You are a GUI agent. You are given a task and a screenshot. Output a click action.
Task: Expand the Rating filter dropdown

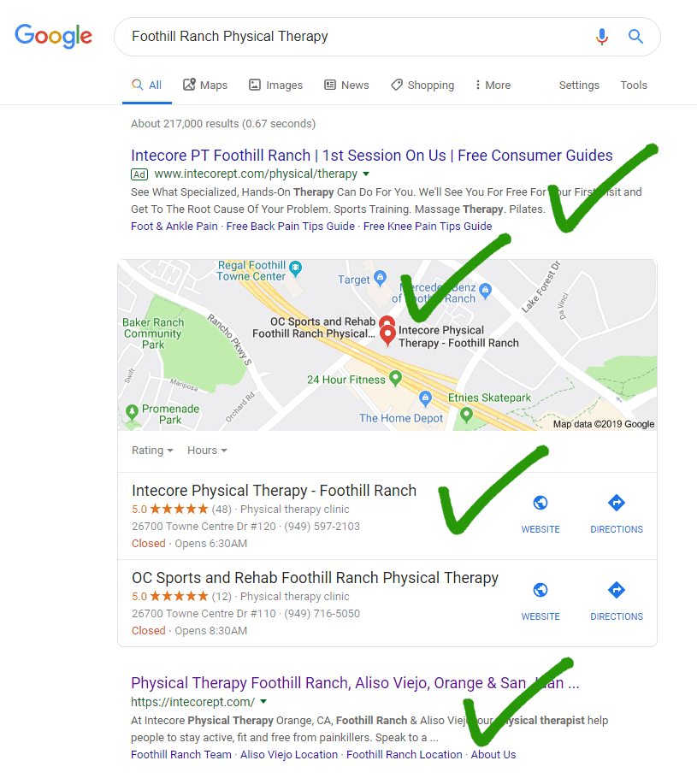(152, 451)
